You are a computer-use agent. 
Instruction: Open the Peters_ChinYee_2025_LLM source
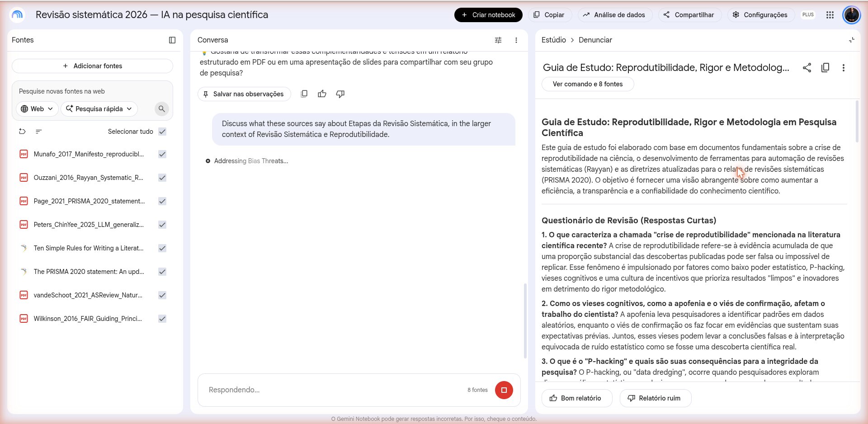pyautogui.click(x=89, y=225)
